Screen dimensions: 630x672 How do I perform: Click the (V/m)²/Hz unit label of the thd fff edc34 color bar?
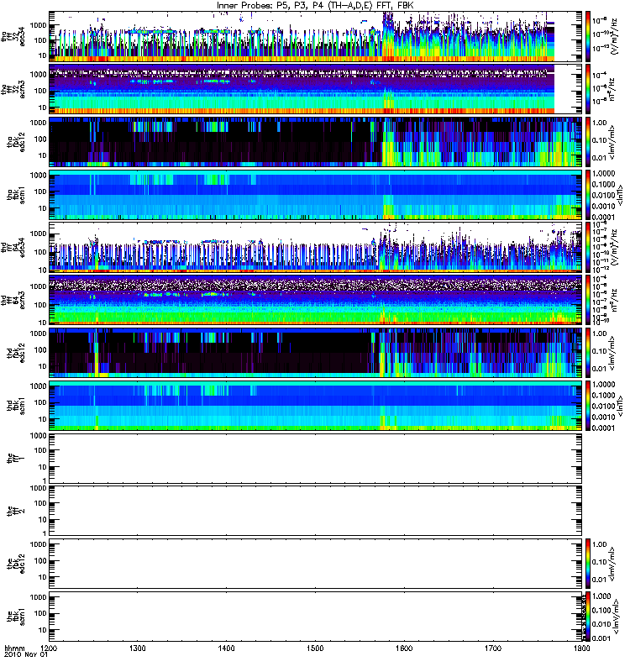click(615, 247)
